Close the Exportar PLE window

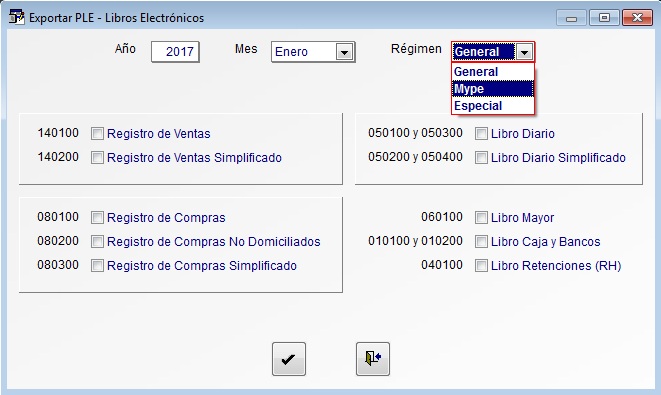click(x=637, y=18)
